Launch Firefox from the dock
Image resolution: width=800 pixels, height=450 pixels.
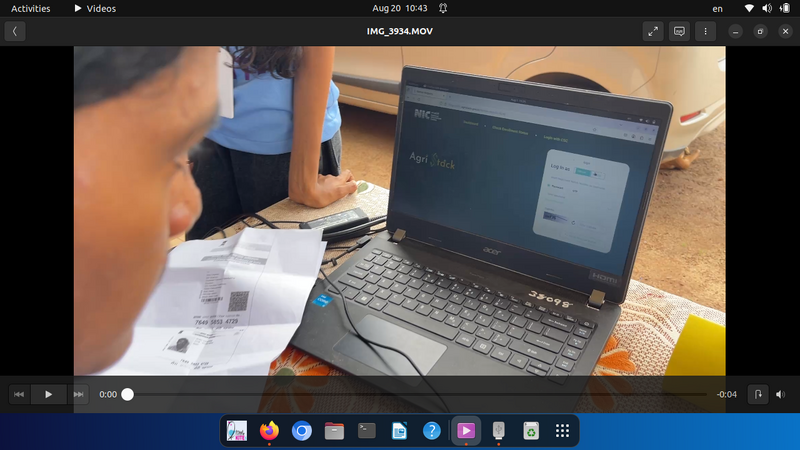click(x=269, y=430)
